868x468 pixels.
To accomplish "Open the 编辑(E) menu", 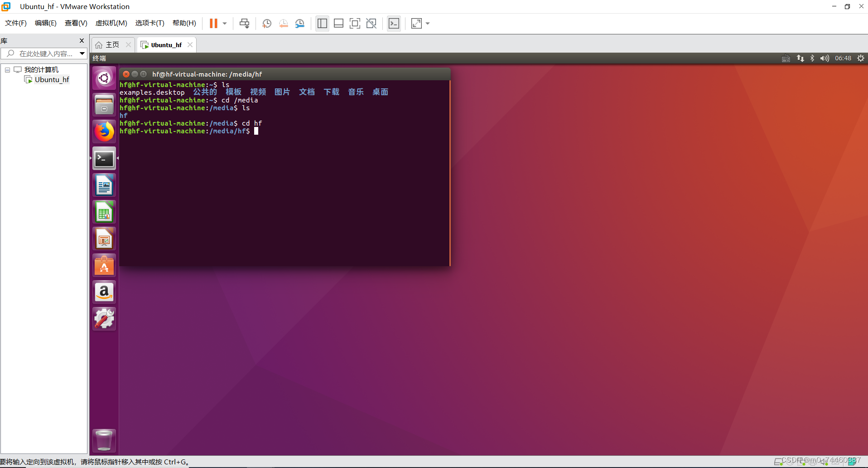I will coord(46,23).
